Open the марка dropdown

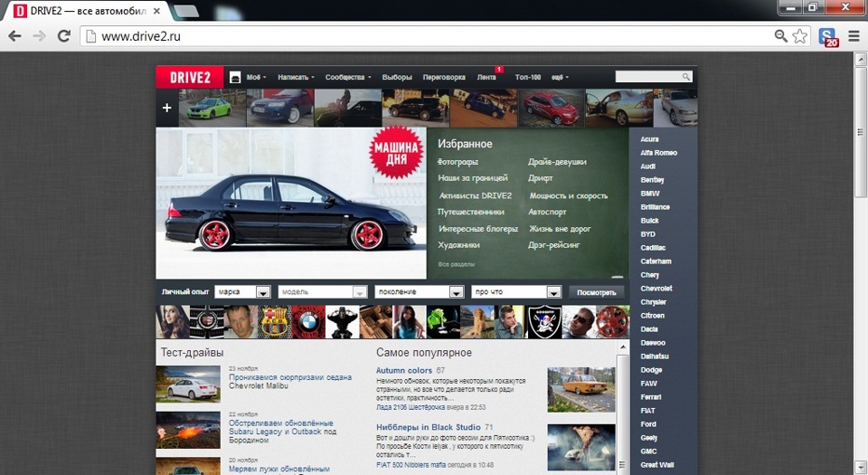pos(242,291)
